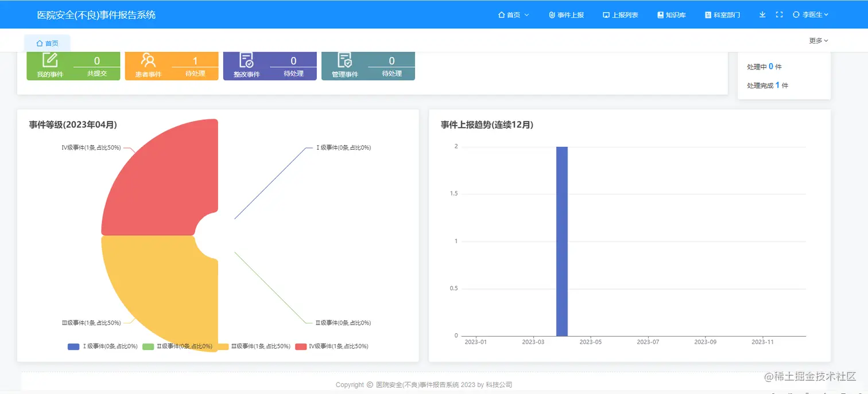Click the 事件上报 paperclip icon in navbar
Screen dimensions: 868x394
click(x=552, y=14)
